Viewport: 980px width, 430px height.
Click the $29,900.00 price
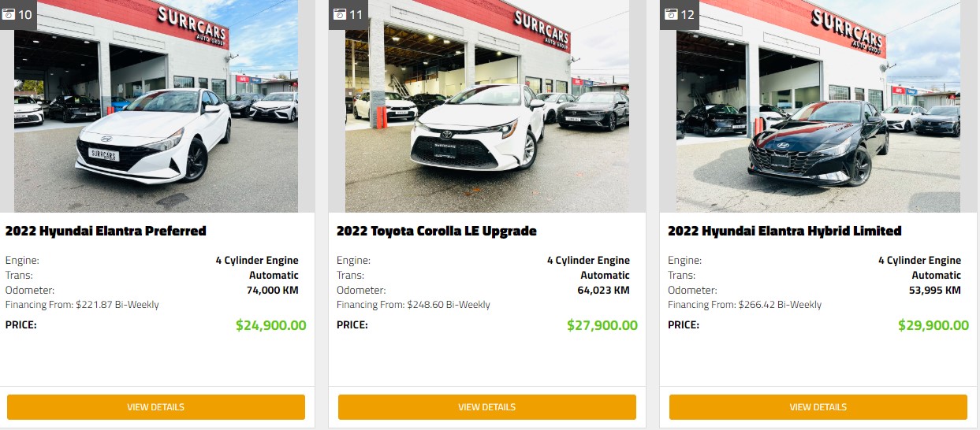click(933, 325)
